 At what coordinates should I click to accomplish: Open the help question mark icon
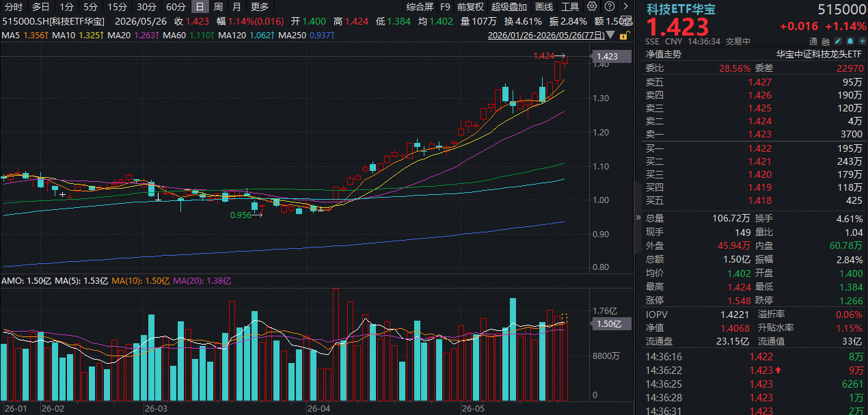coord(609,6)
